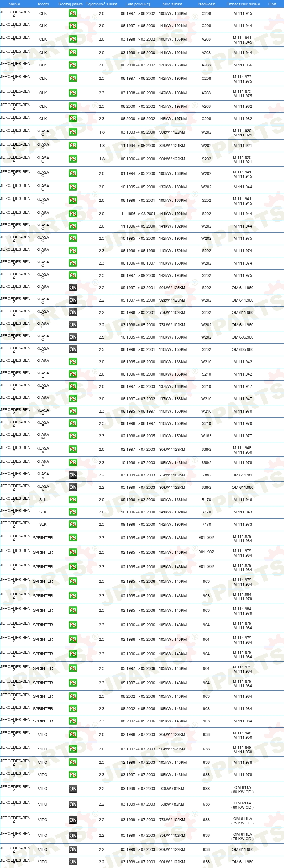The height and width of the screenshot is (868, 284).
Task: Select fuel icon in Klasa C 89kW / 121KM row
Action: [x=73, y=146]
